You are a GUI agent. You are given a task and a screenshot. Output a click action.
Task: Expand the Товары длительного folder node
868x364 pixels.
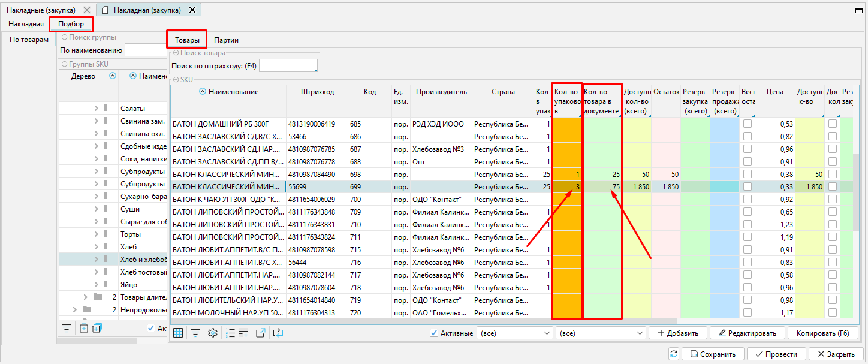point(86,297)
